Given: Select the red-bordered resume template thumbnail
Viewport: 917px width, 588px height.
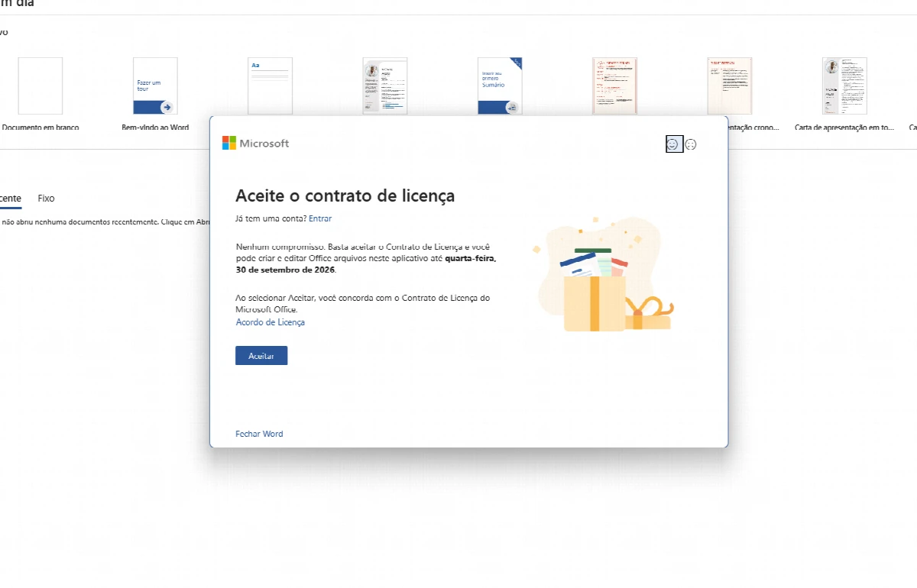Looking at the screenshot, I should [x=614, y=86].
